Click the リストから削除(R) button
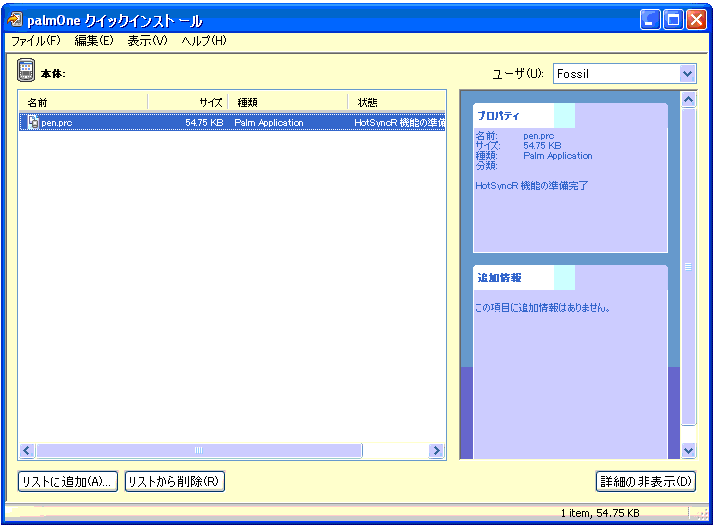715x527 pixels. pyautogui.click(x=175, y=481)
